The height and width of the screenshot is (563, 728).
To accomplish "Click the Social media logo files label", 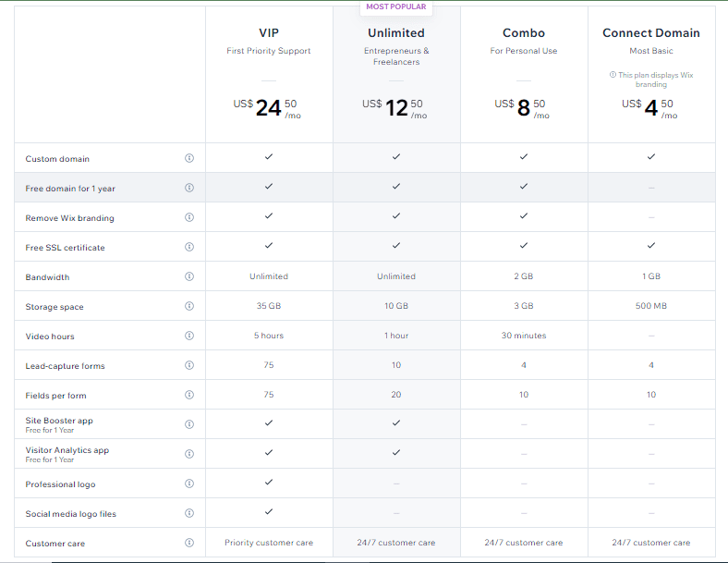I will [x=70, y=514].
